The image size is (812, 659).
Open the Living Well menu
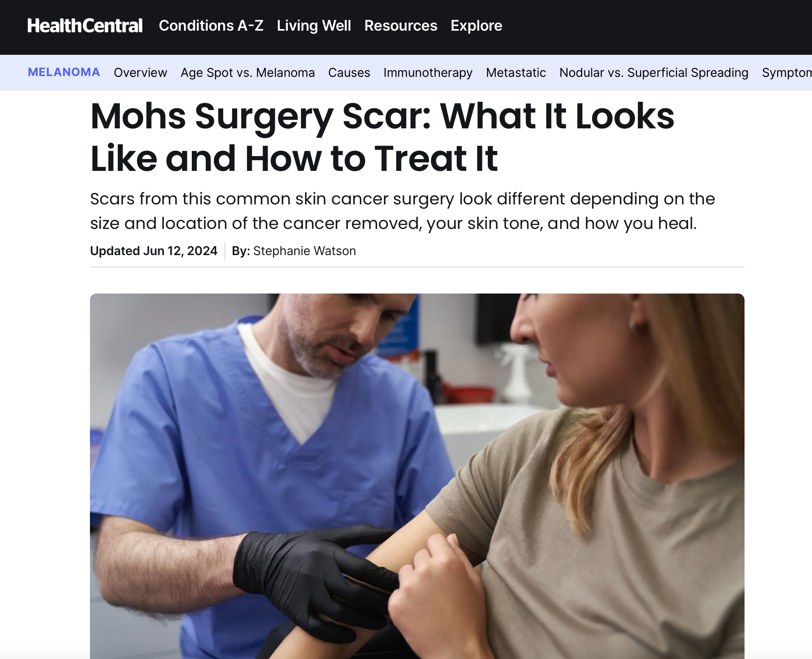314,26
